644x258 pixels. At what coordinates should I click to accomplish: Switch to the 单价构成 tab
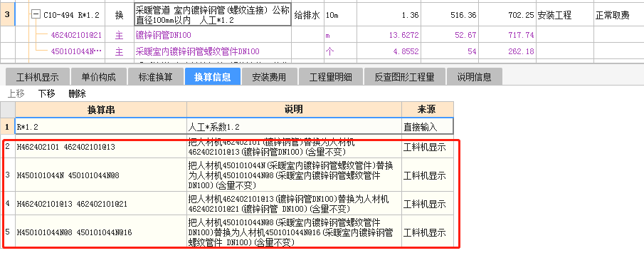[99, 77]
